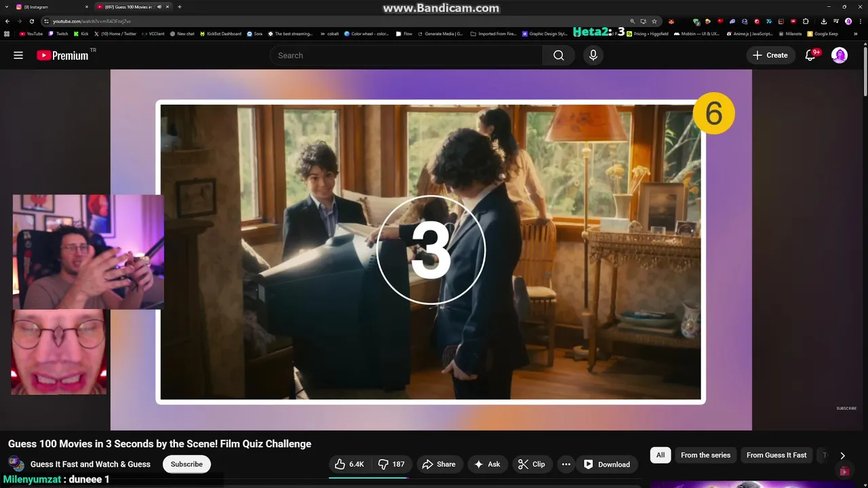Image resolution: width=868 pixels, height=488 pixels.
Task: Click the video title text
Action: pos(159,444)
